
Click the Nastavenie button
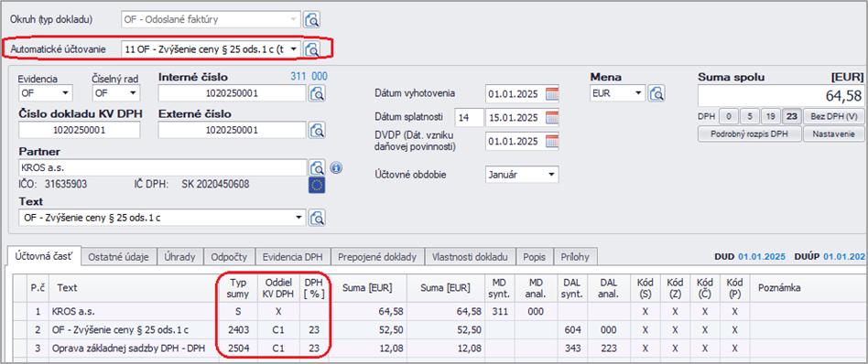point(834,134)
